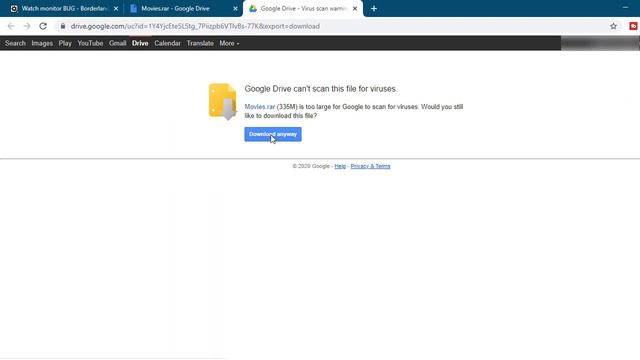Bookmark this page with star icon

point(613,26)
